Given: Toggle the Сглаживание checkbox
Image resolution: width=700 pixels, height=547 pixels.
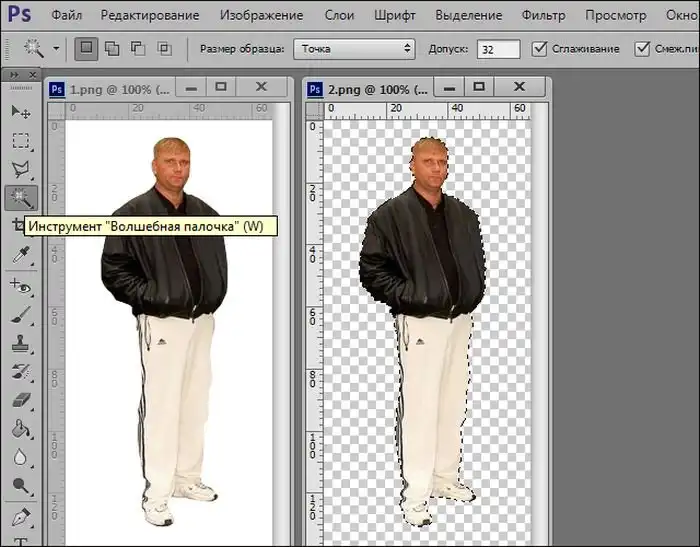Looking at the screenshot, I should click(x=541, y=48).
